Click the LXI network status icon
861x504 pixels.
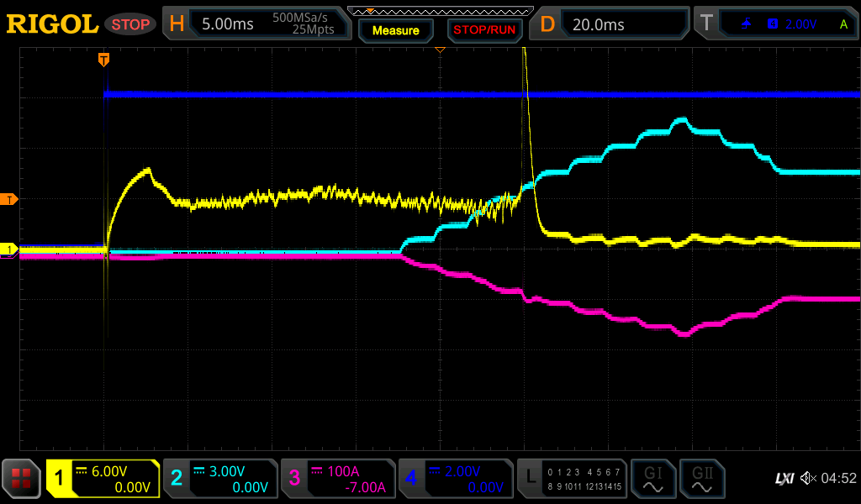[x=784, y=479]
